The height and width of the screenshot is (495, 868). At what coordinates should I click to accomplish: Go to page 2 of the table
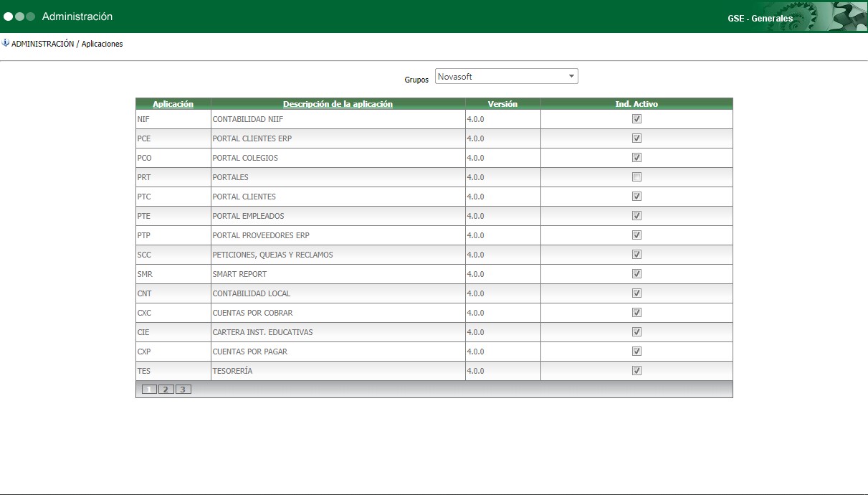coord(166,390)
